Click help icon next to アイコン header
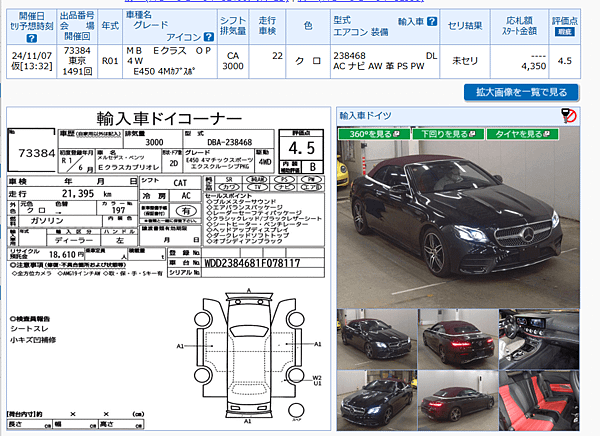 (209, 37)
